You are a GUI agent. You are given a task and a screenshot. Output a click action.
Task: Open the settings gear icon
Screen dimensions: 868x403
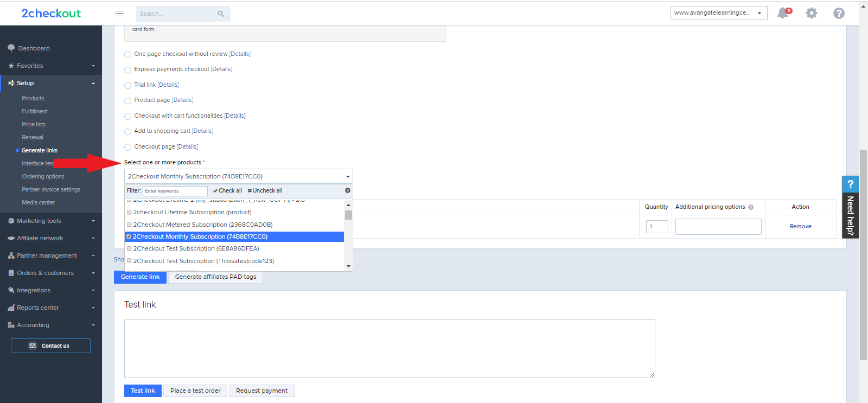(x=811, y=13)
